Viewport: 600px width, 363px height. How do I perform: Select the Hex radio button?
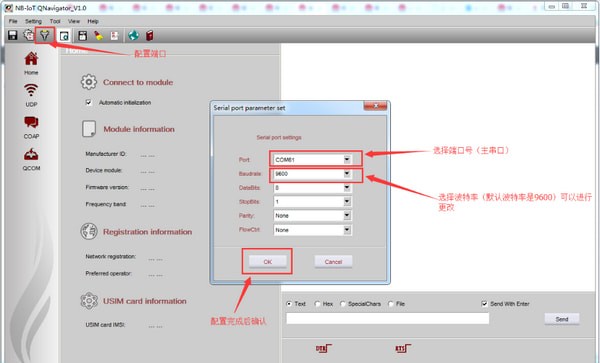click(317, 304)
